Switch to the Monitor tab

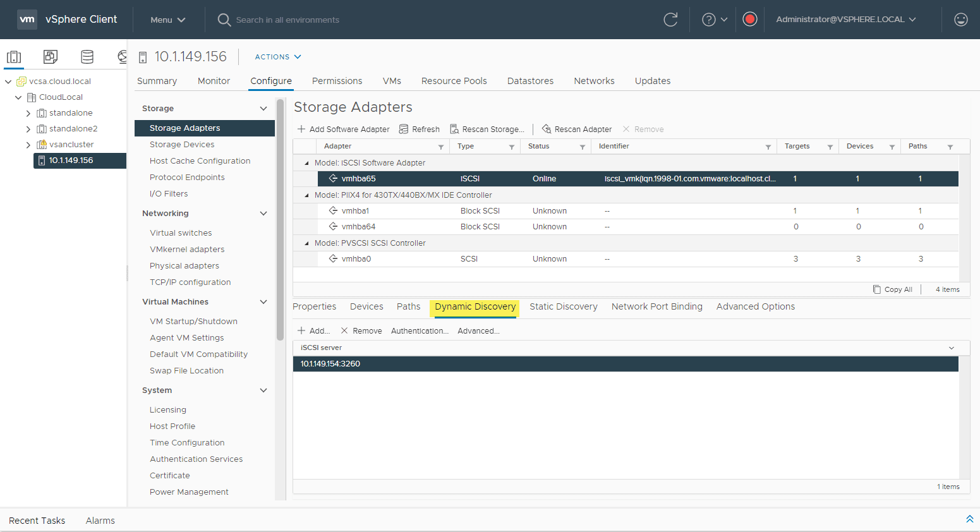[214, 81]
